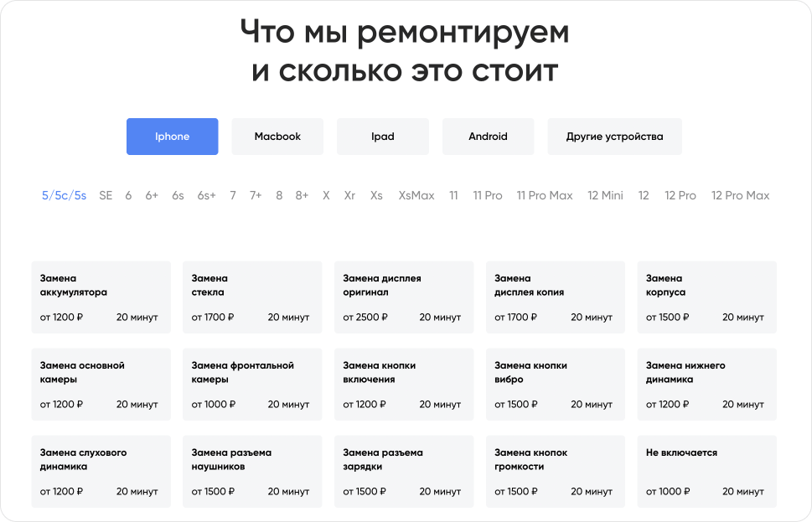Image resolution: width=812 pixels, height=522 pixels.
Task: Open the Замена кнопок громкости card
Action: [x=555, y=471]
